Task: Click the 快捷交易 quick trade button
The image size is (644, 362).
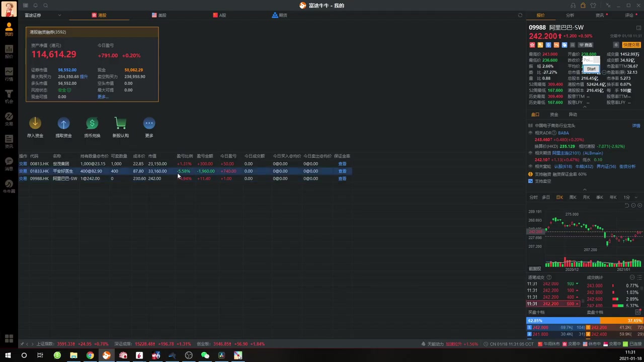Action: (631, 45)
